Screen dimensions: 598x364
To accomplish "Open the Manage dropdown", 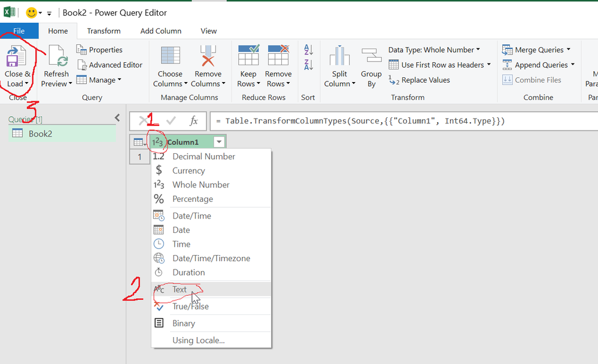I will [x=99, y=80].
